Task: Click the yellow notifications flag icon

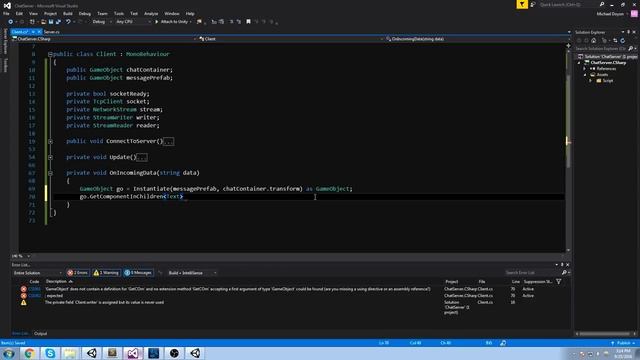Action: (x=522, y=4)
